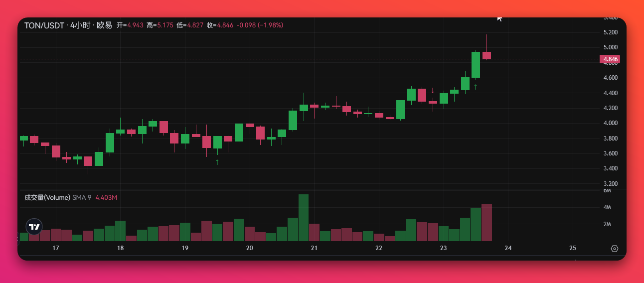Click green up arrow marker near date 23

476,87
